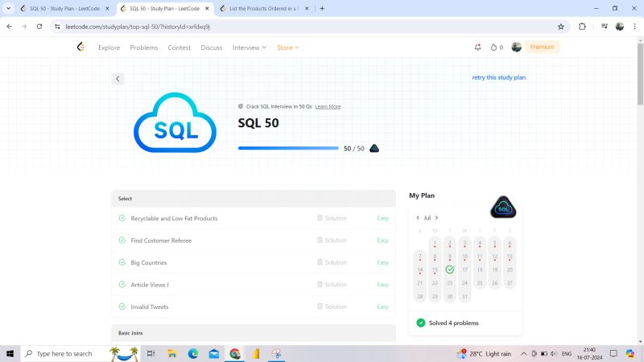Open Problems in the navbar
The height and width of the screenshot is (362, 644).
[144, 47]
